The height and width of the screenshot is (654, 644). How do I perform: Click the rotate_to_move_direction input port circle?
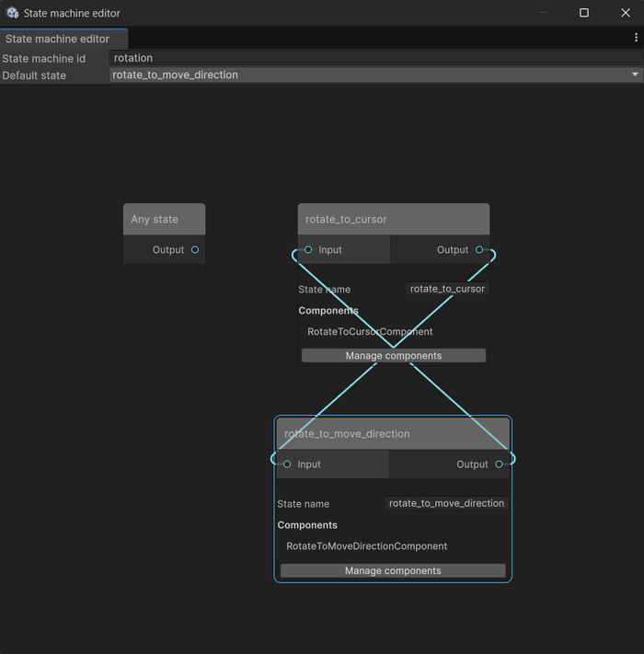287,465
